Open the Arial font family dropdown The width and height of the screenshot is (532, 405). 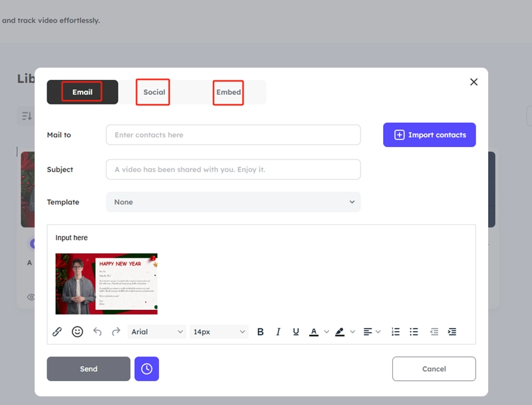(157, 332)
